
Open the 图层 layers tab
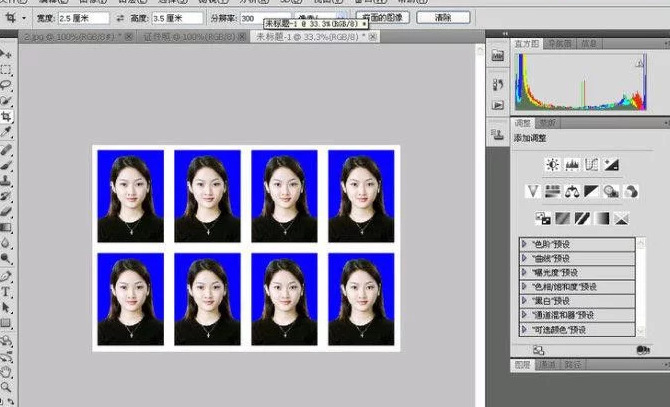click(522, 364)
